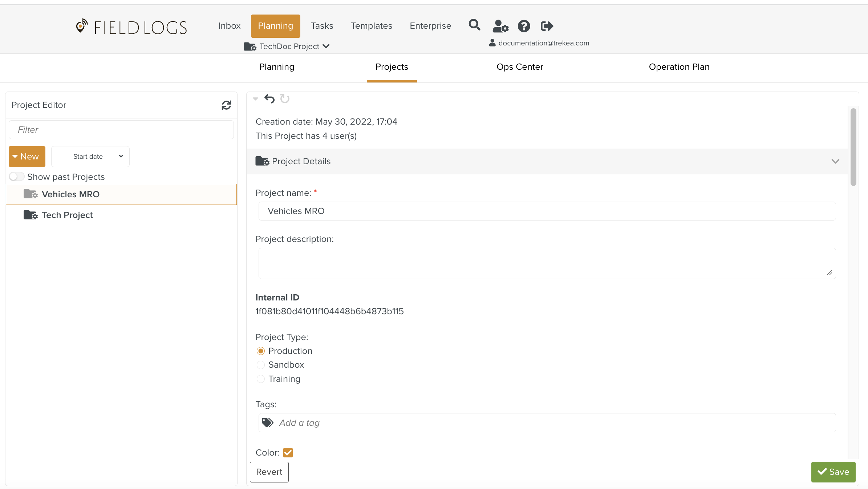
Task: Click the redo arrow icon
Action: [285, 98]
